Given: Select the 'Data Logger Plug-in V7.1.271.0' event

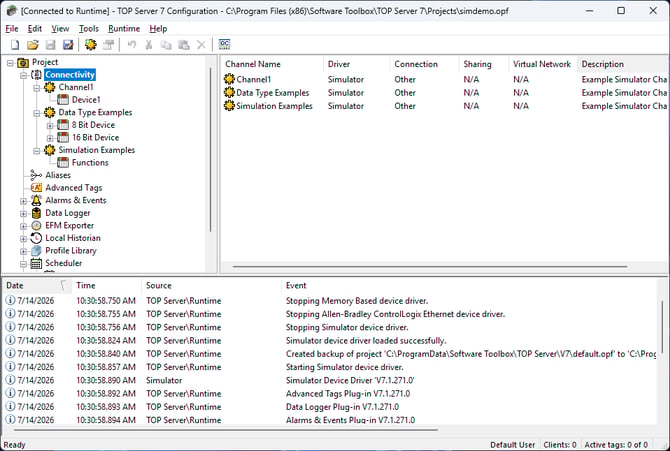Looking at the screenshot, I should [331, 407].
